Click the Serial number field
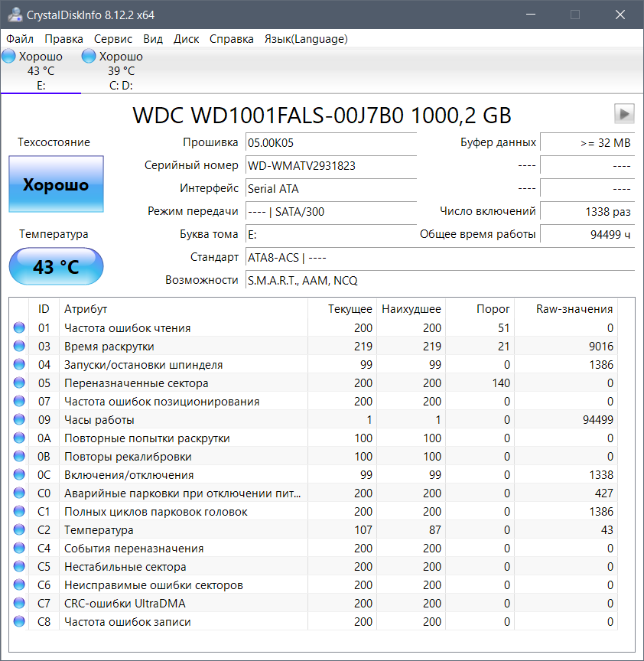Viewport: 644px width, 661px height. tap(330, 165)
